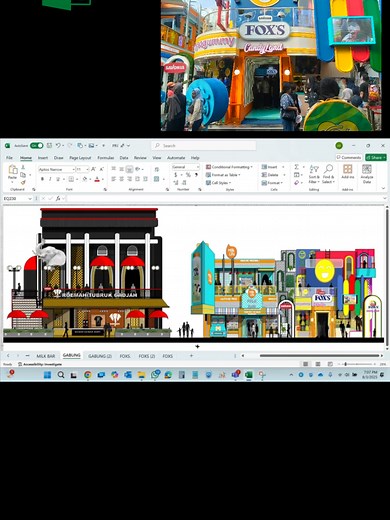Open the Data tab
The image size is (390, 520).
(x=124, y=158)
